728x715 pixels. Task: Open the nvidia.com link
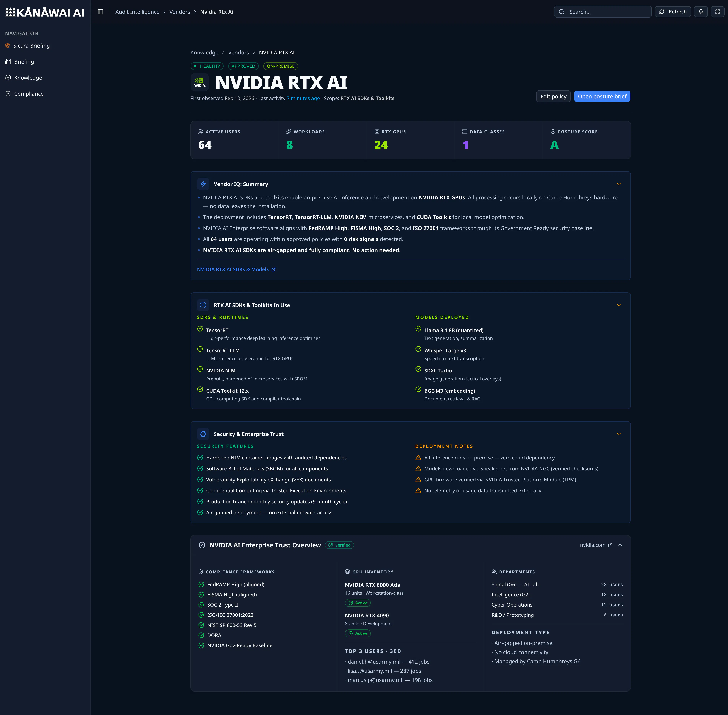[596, 545]
